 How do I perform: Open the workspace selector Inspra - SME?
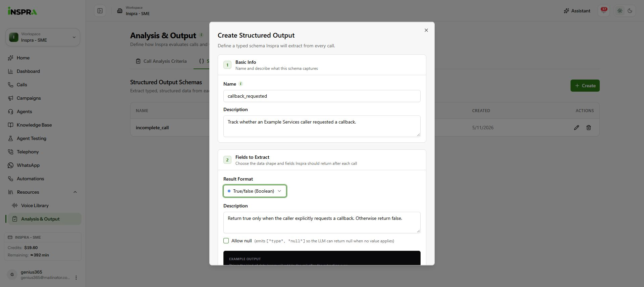pos(43,37)
